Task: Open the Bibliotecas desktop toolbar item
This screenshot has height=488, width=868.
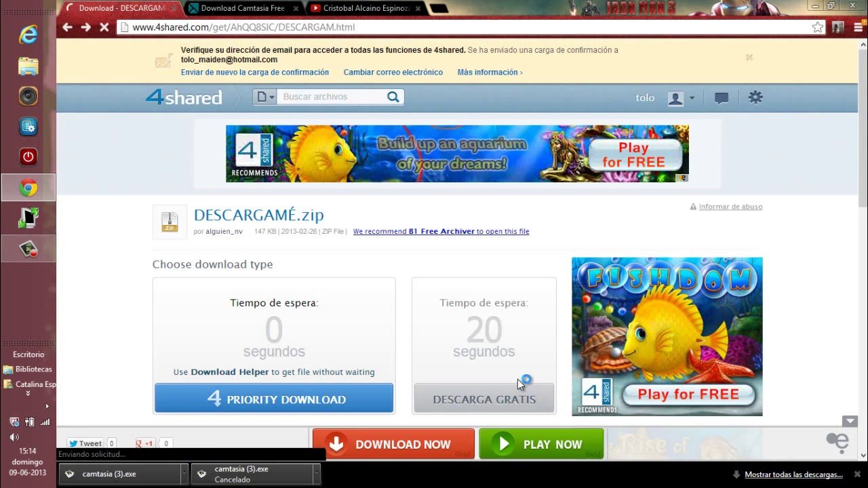Action: [28, 369]
